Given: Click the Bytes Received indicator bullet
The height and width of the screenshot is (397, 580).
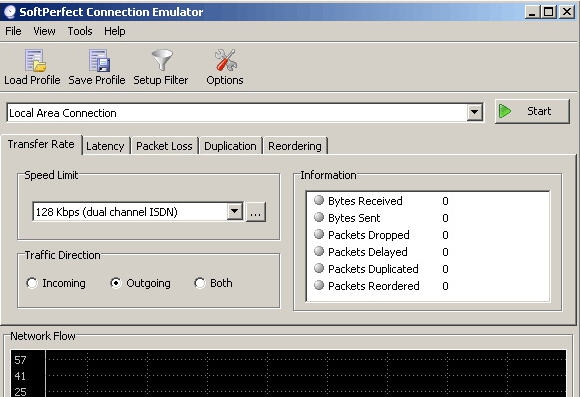Looking at the screenshot, I should (x=319, y=200).
